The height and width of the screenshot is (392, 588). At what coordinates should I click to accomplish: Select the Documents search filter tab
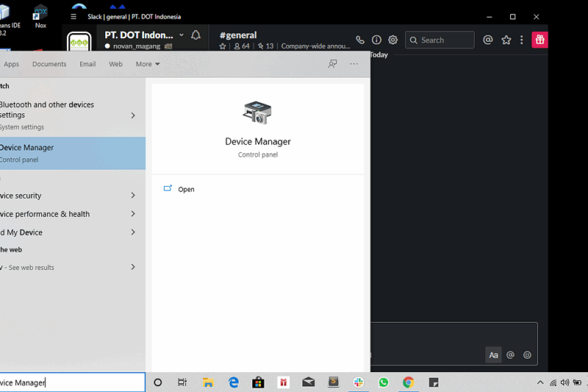(49, 64)
